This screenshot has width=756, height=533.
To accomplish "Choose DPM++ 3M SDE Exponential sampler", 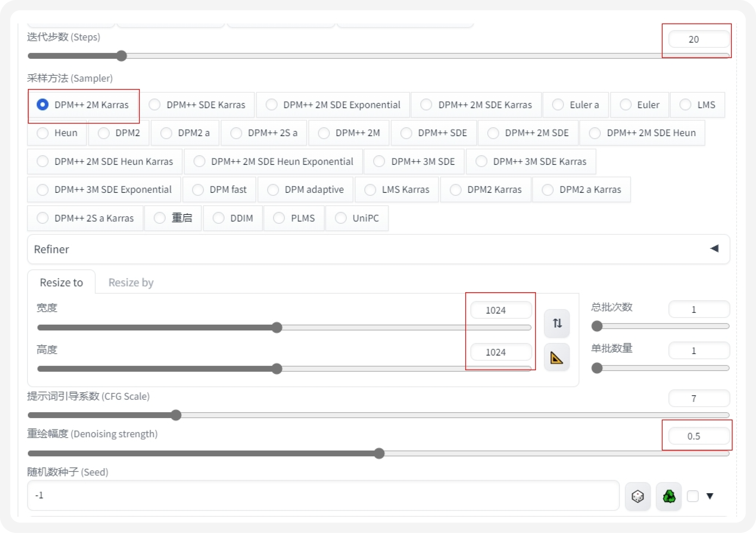I will click(x=104, y=190).
